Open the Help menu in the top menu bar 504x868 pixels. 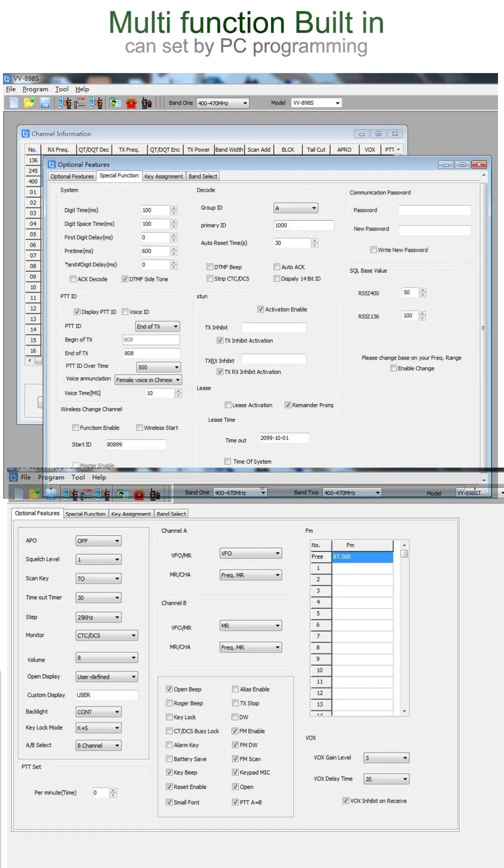coord(82,89)
